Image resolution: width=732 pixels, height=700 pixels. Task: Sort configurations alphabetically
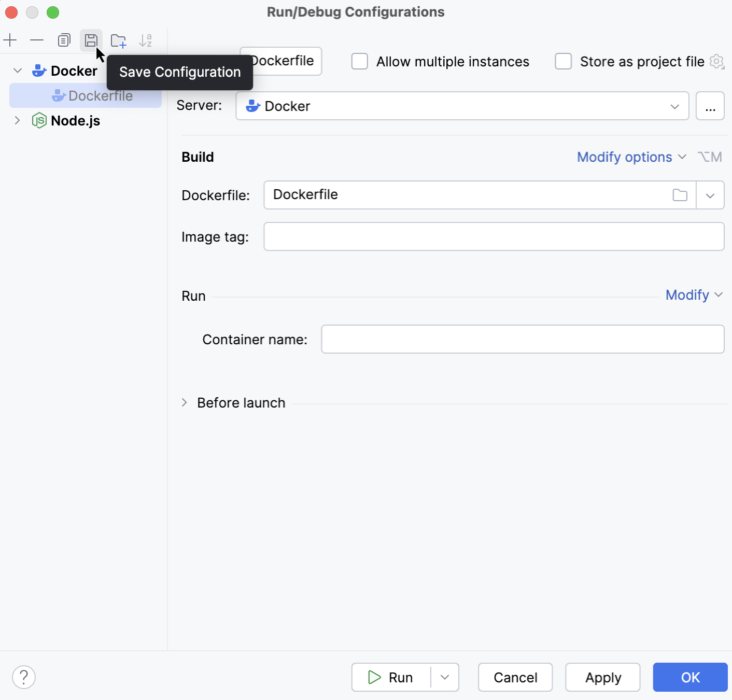pyautogui.click(x=146, y=40)
